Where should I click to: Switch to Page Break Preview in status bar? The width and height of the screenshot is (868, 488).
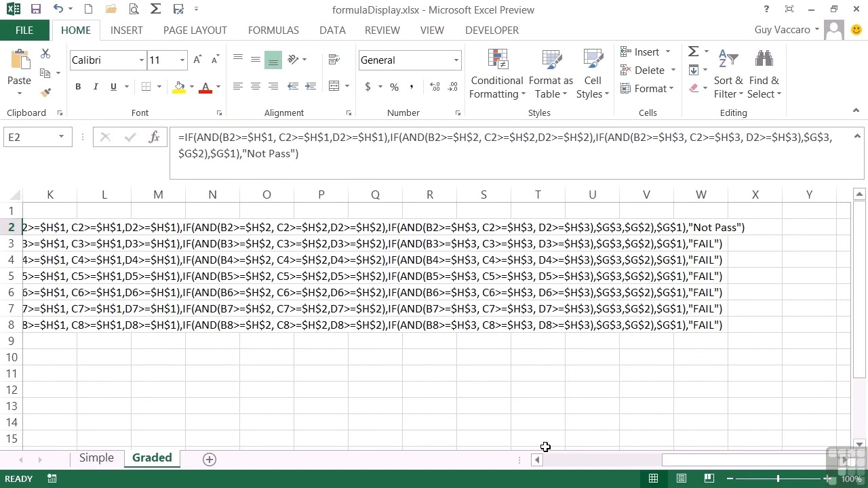point(709,479)
